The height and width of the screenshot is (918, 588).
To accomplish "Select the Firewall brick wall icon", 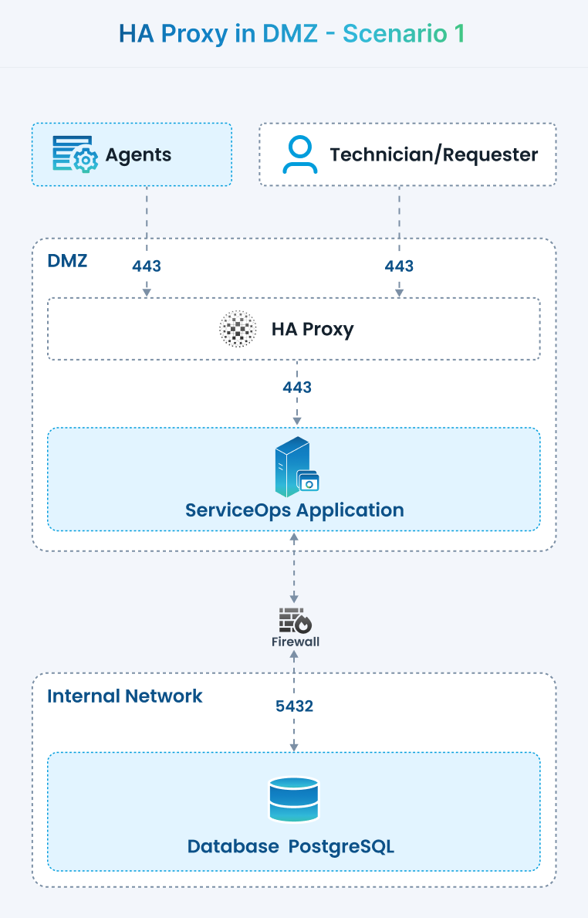I will pos(295,621).
